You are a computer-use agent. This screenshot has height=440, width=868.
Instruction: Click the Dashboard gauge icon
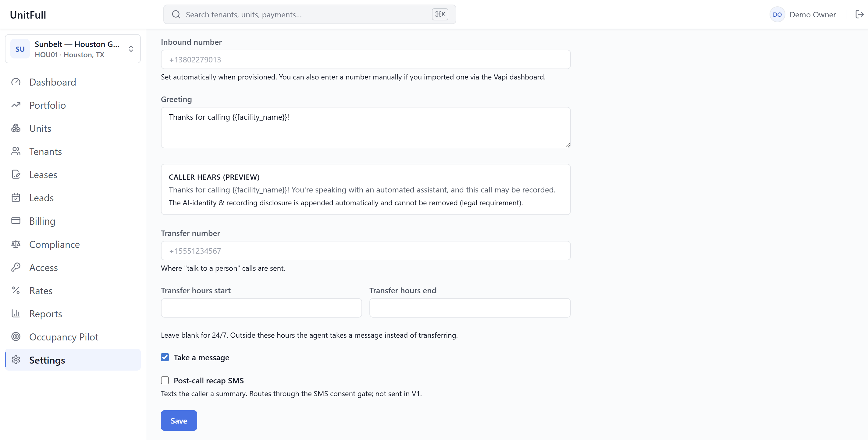tap(16, 82)
